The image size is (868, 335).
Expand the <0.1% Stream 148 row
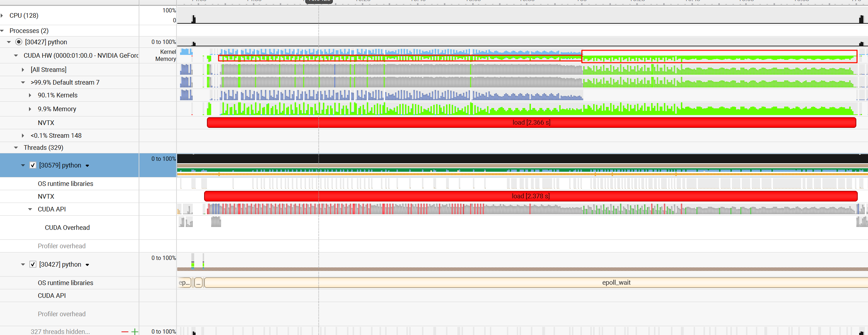pos(23,136)
